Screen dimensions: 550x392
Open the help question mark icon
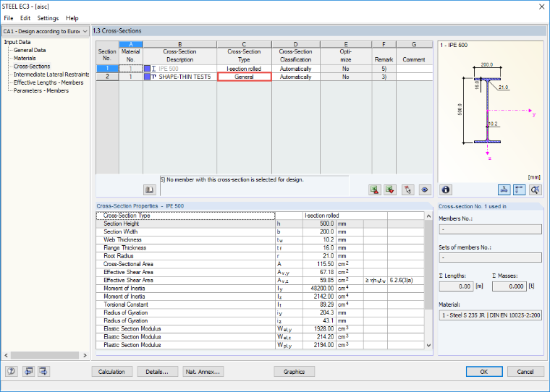12,371
